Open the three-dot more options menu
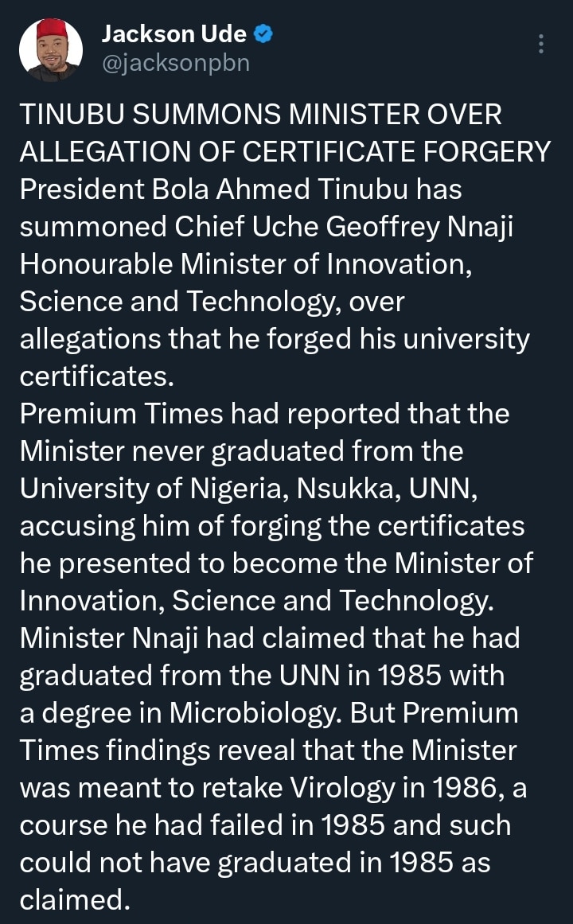The height and width of the screenshot is (924, 573). (541, 44)
